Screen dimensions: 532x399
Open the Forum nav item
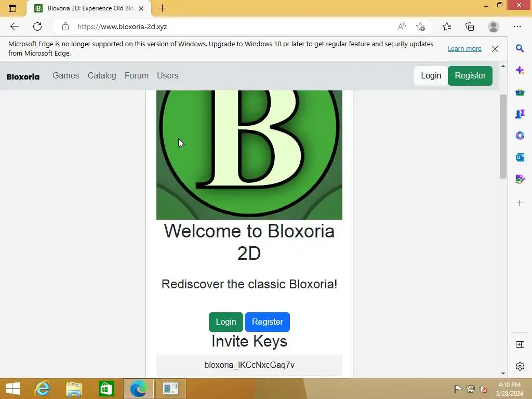[x=137, y=75]
